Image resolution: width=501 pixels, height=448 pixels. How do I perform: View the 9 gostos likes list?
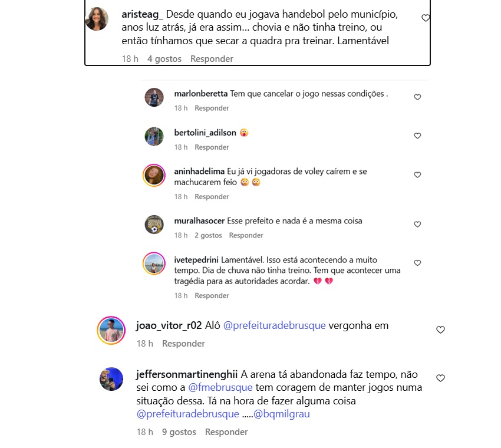coord(179,432)
